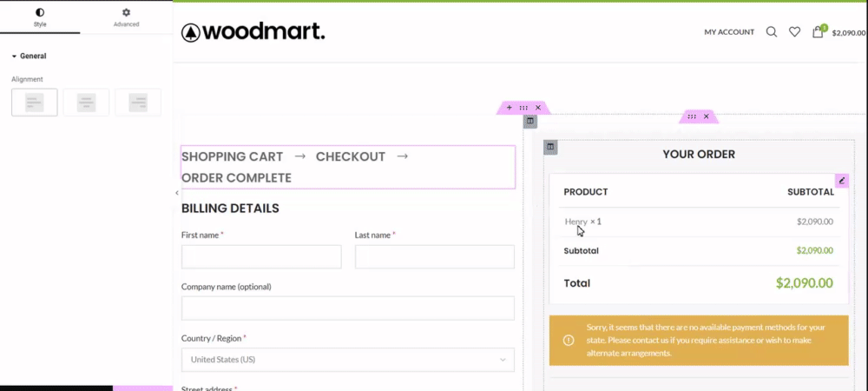Open the shopping cart icon

818,32
